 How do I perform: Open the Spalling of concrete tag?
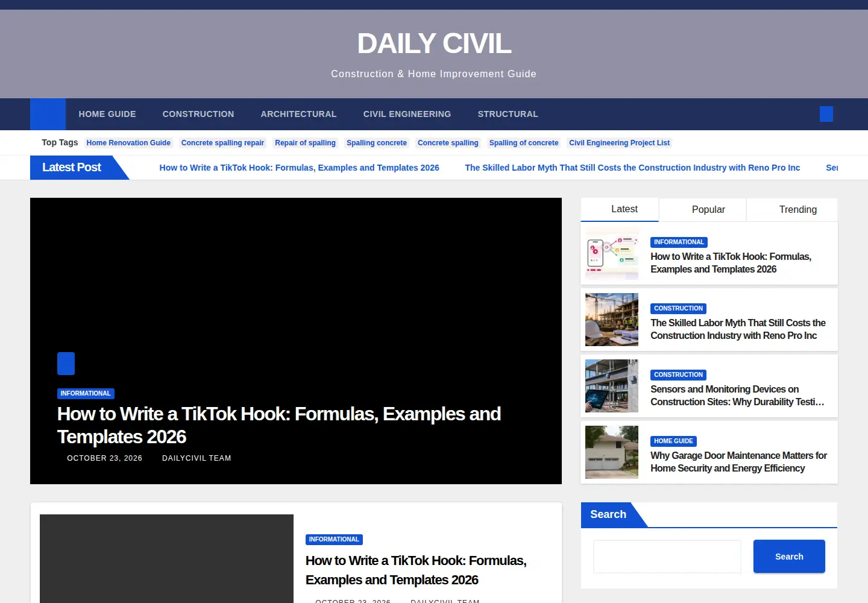coord(524,143)
